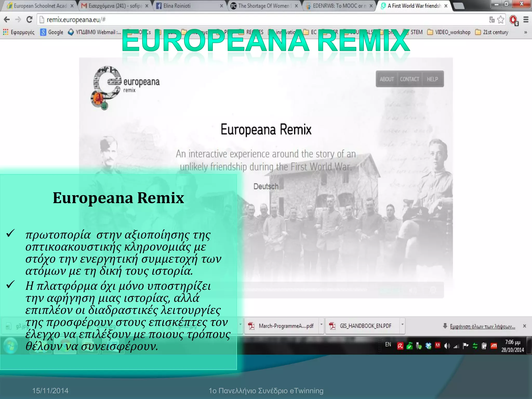This screenshot has height=399, width=532.
Task: Click the CONTACT button on the page
Action: tap(410, 79)
